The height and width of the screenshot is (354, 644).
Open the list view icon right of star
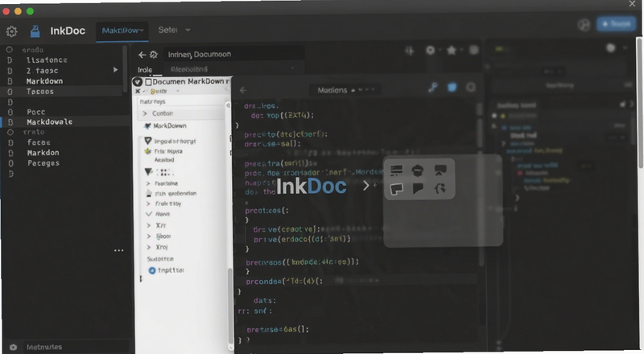(473, 50)
